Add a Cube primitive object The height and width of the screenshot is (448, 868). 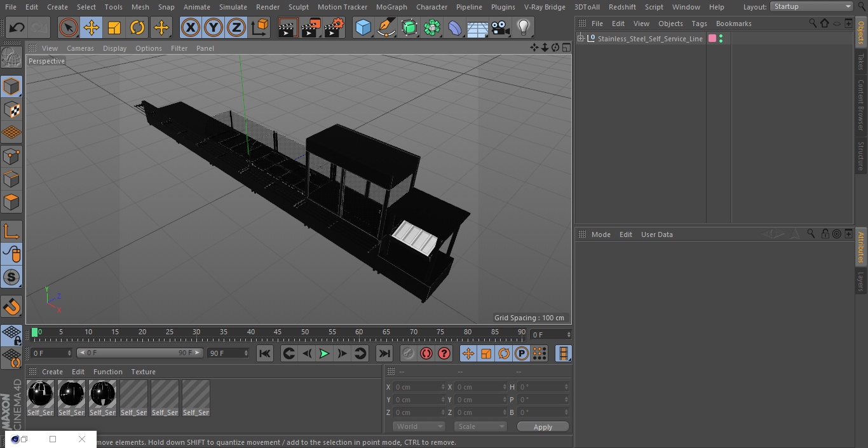[x=363, y=27]
